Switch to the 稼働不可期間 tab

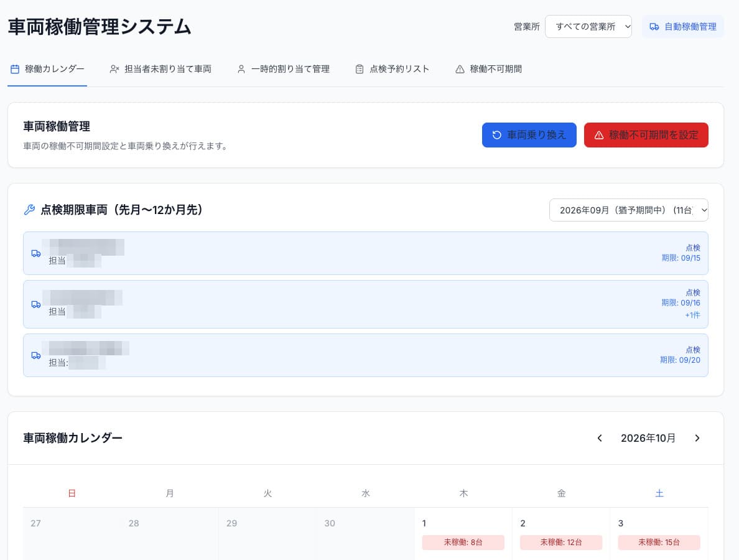[x=489, y=69]
